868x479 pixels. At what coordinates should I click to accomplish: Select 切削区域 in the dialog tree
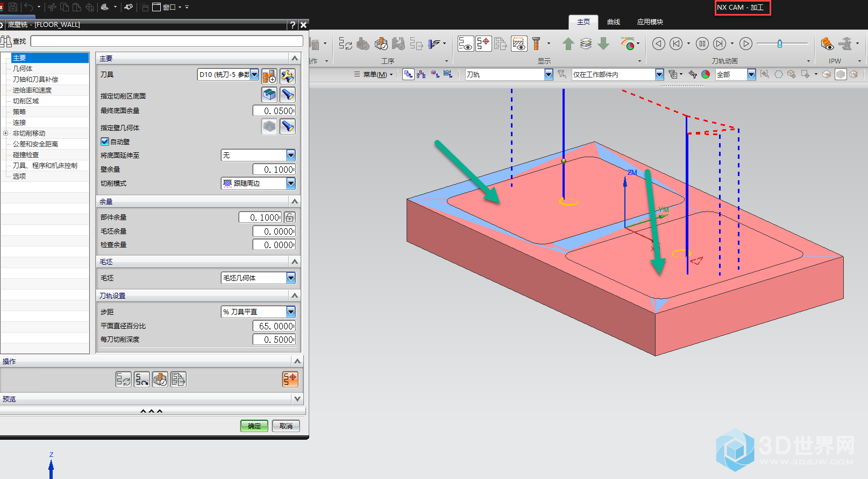pos(26,101)
